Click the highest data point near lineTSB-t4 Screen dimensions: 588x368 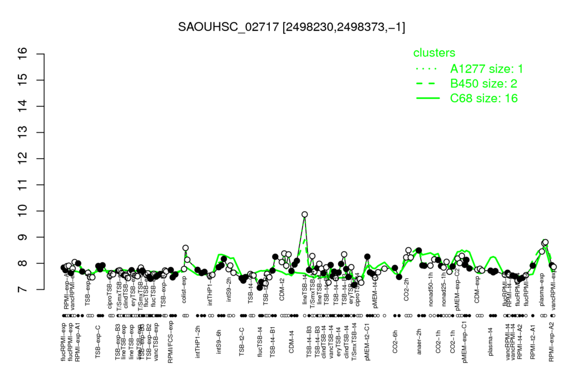tap(305, 214)
